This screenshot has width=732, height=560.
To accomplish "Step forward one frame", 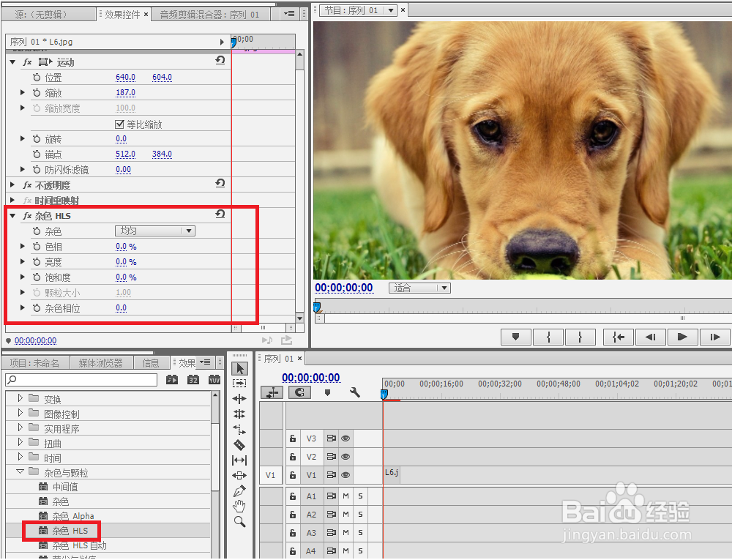I will pos(715,337).
